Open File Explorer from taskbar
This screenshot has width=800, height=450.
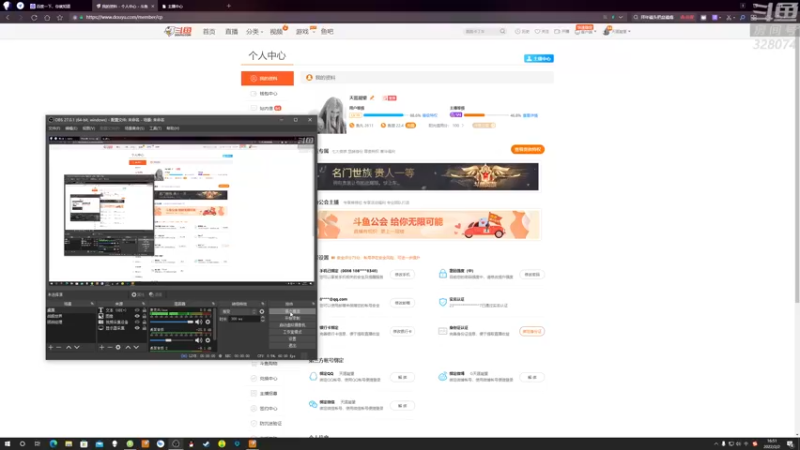click(68, 444)
